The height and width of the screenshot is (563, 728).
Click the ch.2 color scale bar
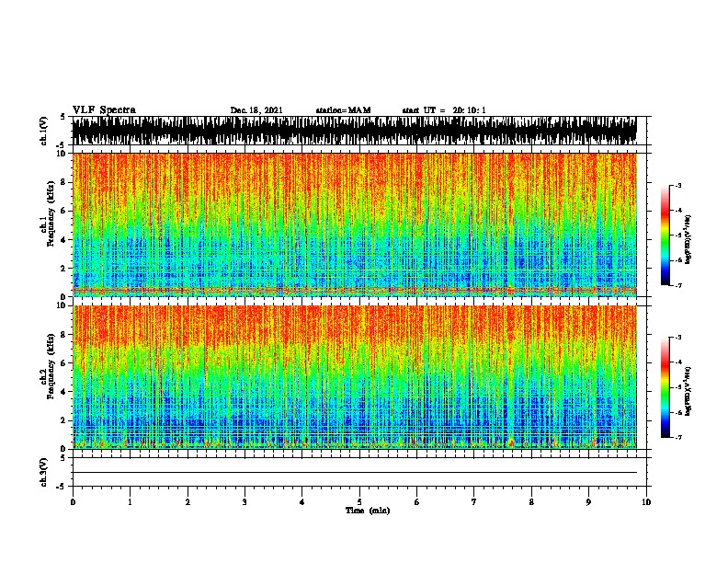[x=665, y=387]
